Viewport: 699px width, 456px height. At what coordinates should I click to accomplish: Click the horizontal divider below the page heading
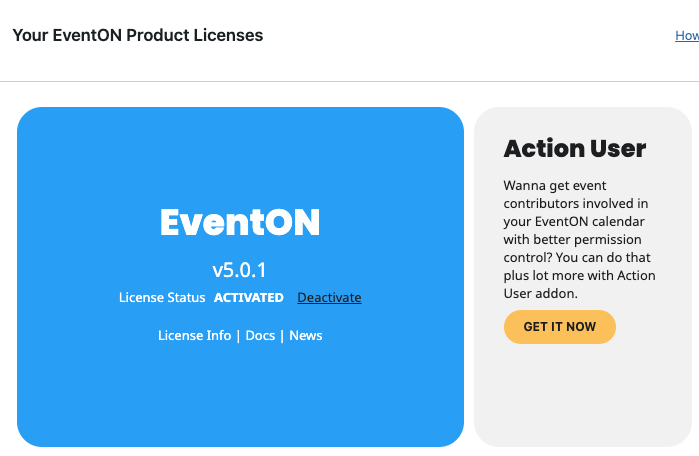(x=349, y=81)
